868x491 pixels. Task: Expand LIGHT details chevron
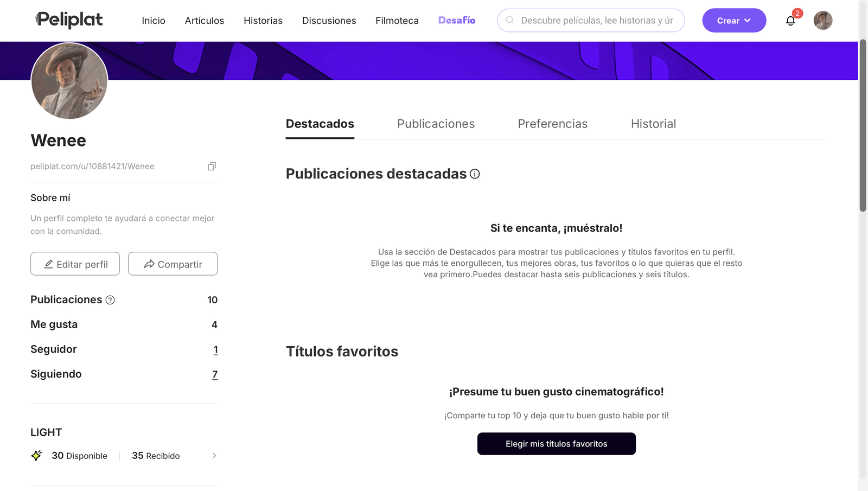[214, 456]
